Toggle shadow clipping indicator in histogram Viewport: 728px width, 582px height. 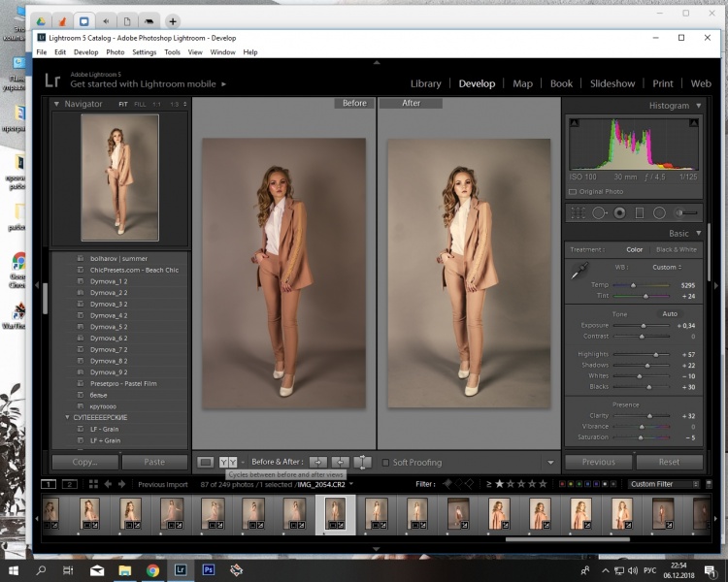click(575, 123)
